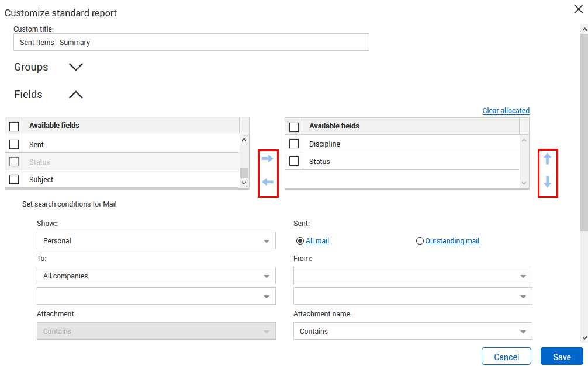
Task: Click the left arrow to remove fields
Action: 268,182
